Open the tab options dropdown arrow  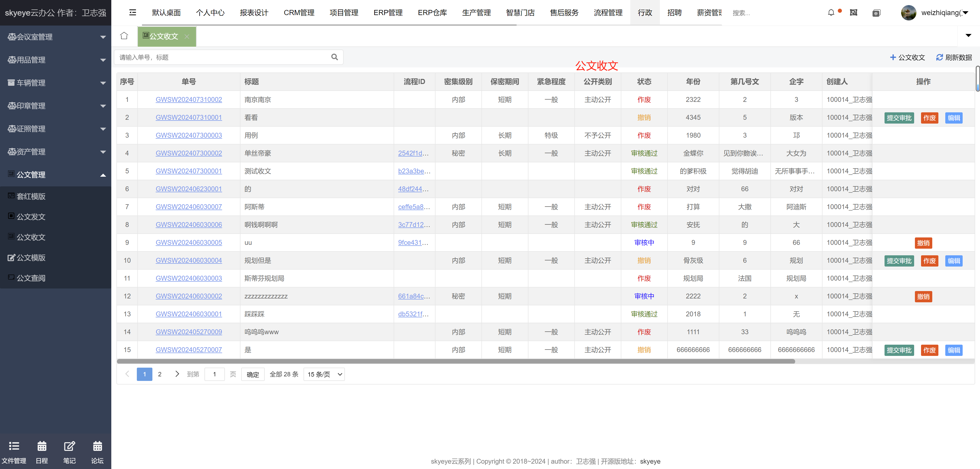pos(968,36)
